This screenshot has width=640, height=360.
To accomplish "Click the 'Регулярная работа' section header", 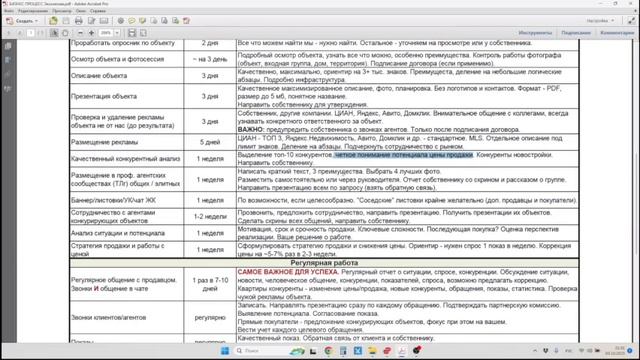I will [x=324, y=263].
